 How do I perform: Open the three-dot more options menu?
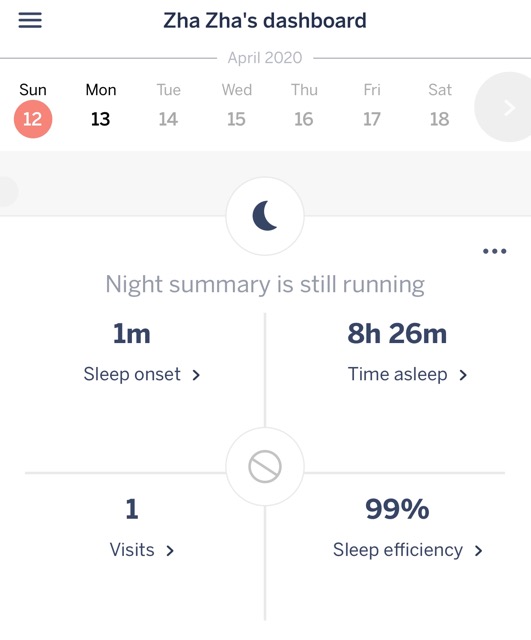point(494,251)
